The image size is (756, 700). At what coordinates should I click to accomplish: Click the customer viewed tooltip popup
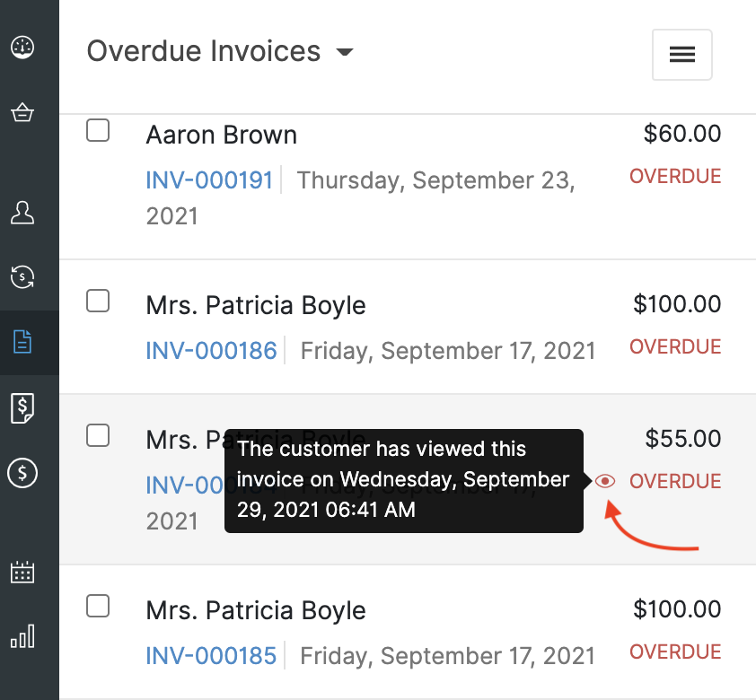pyautogui.click(x=403, y=479)
